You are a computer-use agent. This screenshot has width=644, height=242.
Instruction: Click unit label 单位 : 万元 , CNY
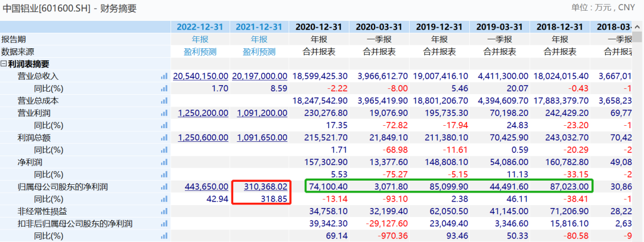602,7
